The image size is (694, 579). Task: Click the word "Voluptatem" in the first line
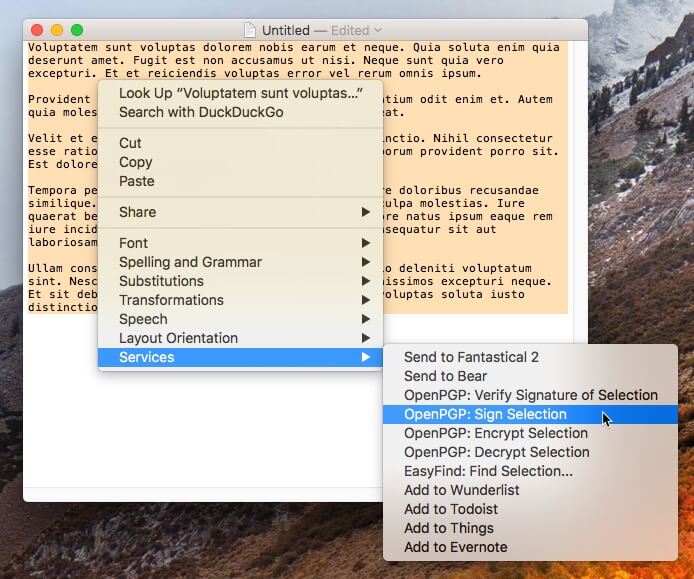[63, 47]
